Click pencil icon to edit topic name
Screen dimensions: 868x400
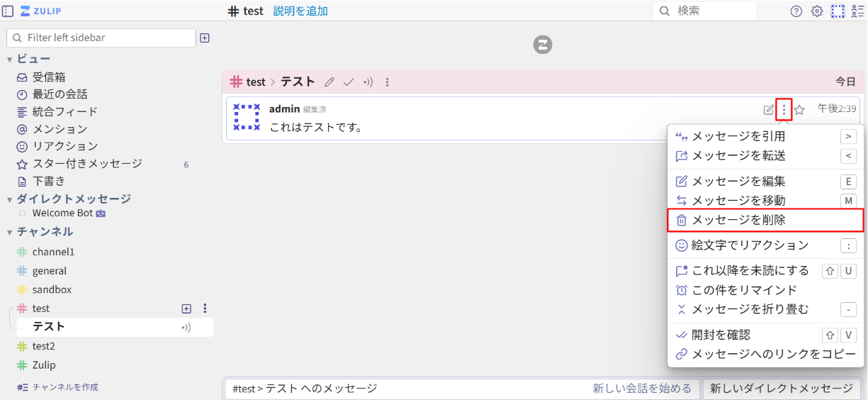pos(329,82)
